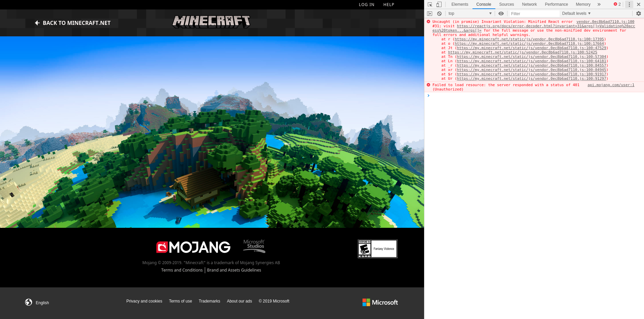Open the 'top' JavaScript context dropdown
This screenshot has height=319, width=644.
point(470,13)
